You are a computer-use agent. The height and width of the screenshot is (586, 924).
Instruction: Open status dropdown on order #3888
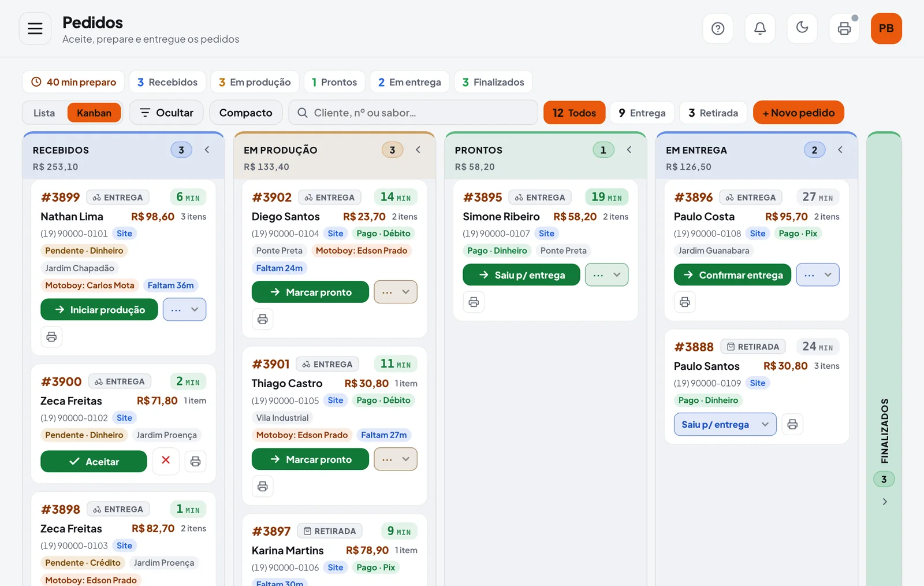click(725, 424)
